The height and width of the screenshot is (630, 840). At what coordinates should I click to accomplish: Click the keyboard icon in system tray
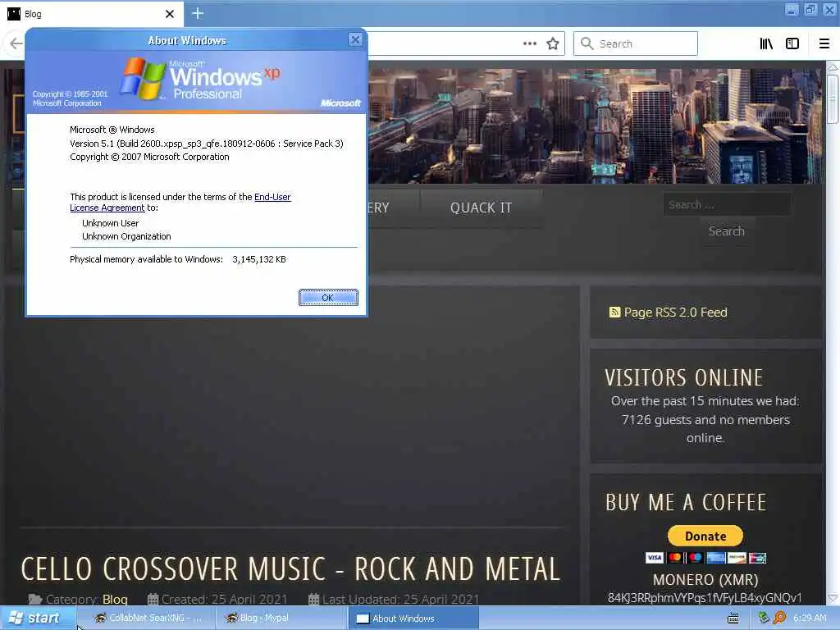(x=733, y=619)
